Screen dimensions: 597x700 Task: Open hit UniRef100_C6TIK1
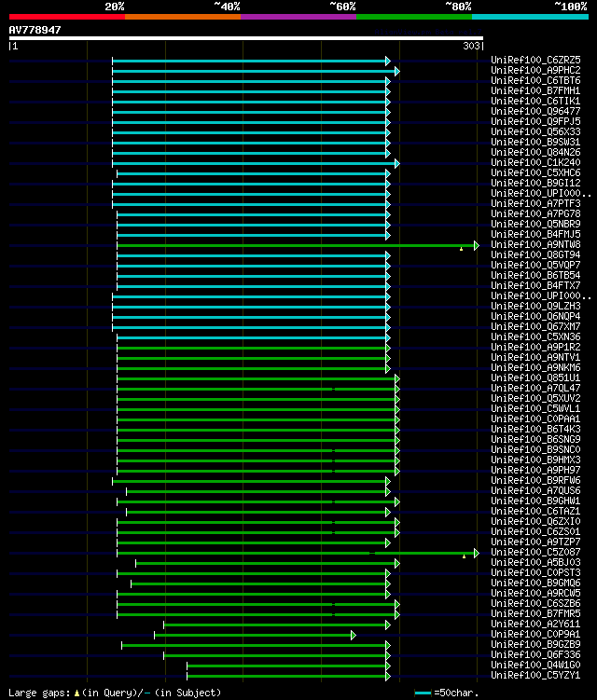pos(535,101)
